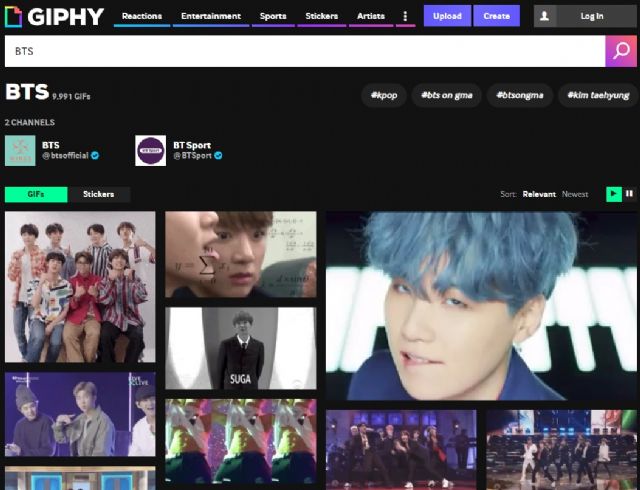
Task: Click the BTS channel verified badge
Action: [95, 156]
